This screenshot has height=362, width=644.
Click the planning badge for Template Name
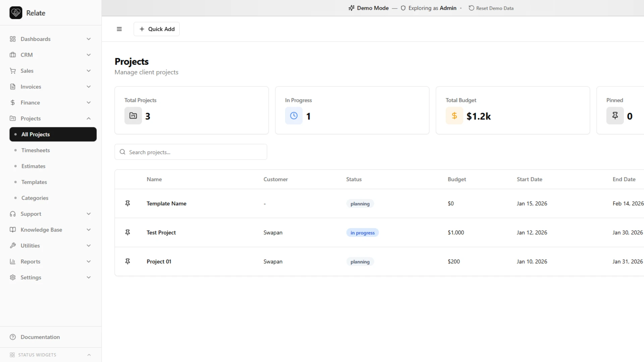pyautogui.click(x=360, y=203)
